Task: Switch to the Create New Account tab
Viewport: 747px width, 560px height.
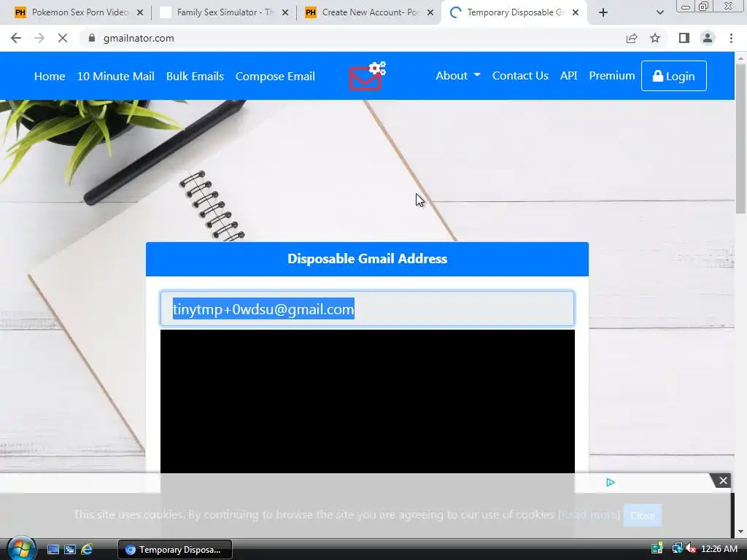Action: coord(370,12)
